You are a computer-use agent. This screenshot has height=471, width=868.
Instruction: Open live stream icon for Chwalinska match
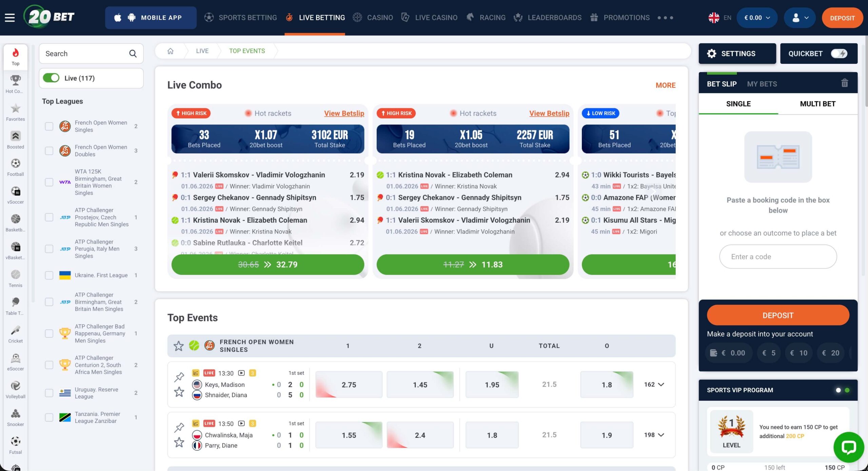pos(241,423)
